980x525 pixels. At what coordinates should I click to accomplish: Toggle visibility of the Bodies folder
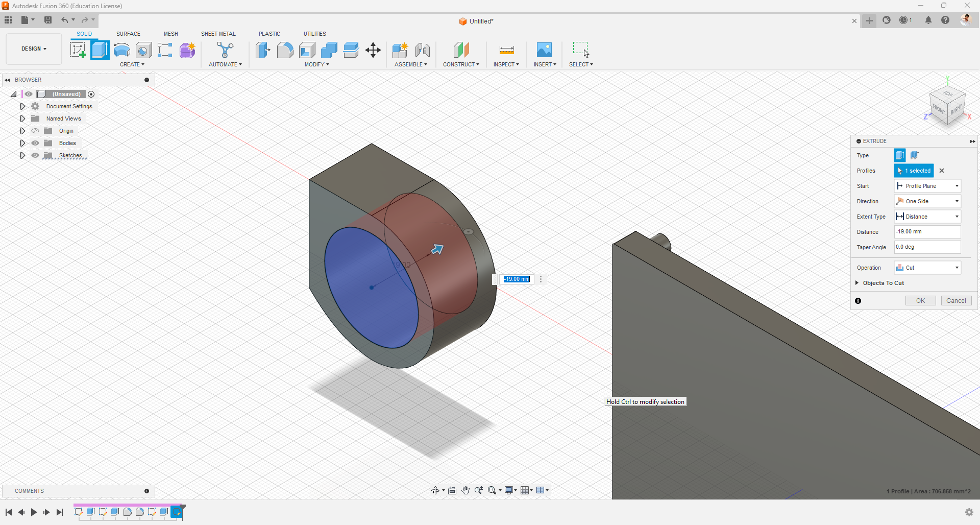pyautogui.click(x=35, y=143)
